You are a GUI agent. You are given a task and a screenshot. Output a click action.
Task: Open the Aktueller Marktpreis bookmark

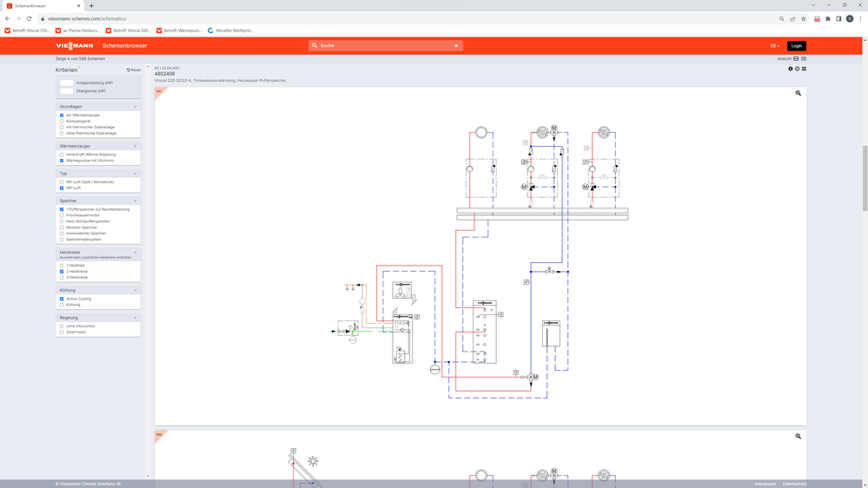point(230,30)
